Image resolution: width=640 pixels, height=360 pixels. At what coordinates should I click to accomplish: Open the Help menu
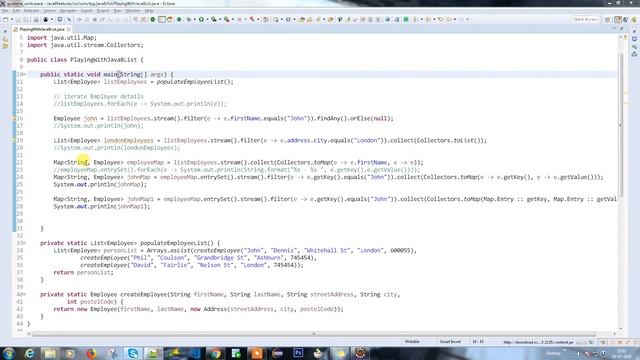(149, 11)
